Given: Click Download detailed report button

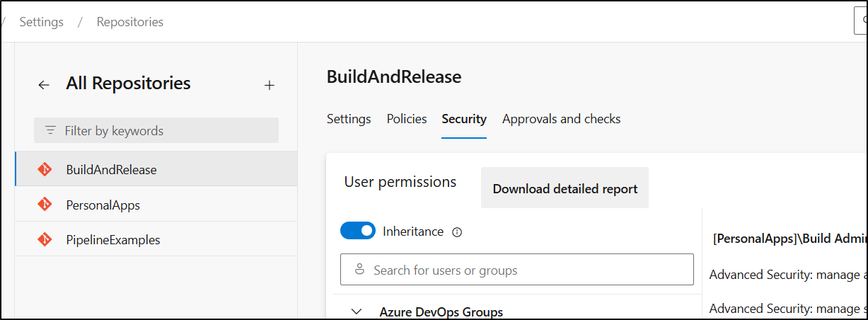Looking at the screenshot, I should 565,188.
